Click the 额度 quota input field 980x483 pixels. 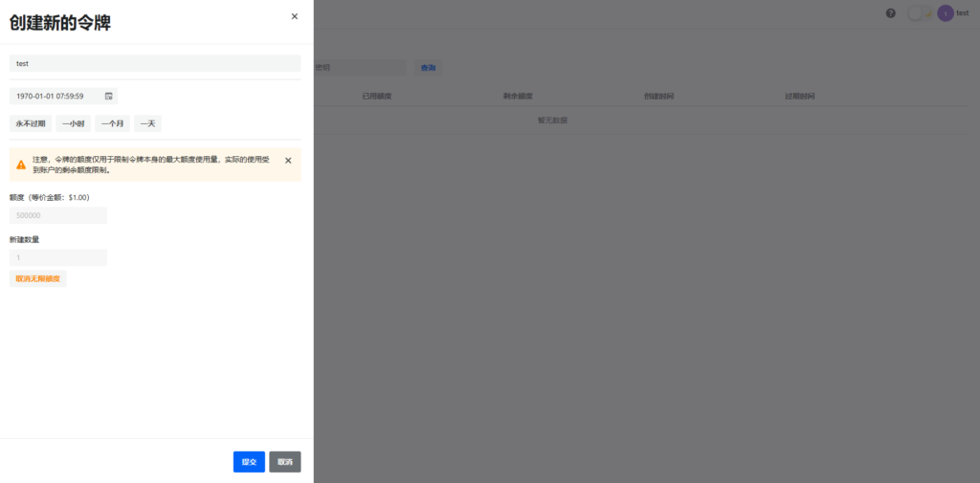(x=58, y=215)
